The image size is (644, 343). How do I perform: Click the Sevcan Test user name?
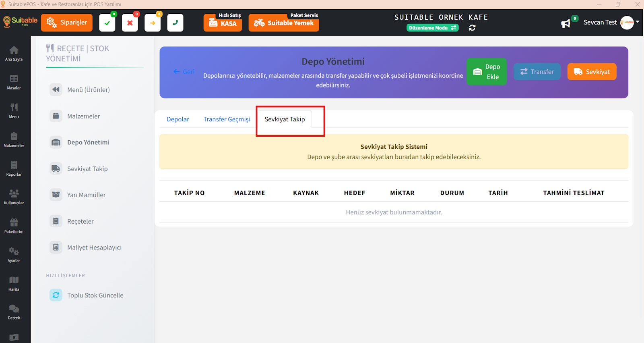click(600, 23)
